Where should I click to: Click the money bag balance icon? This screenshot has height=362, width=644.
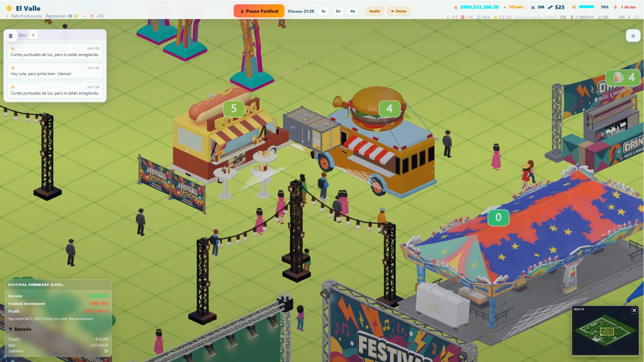[x=456, y=7]
